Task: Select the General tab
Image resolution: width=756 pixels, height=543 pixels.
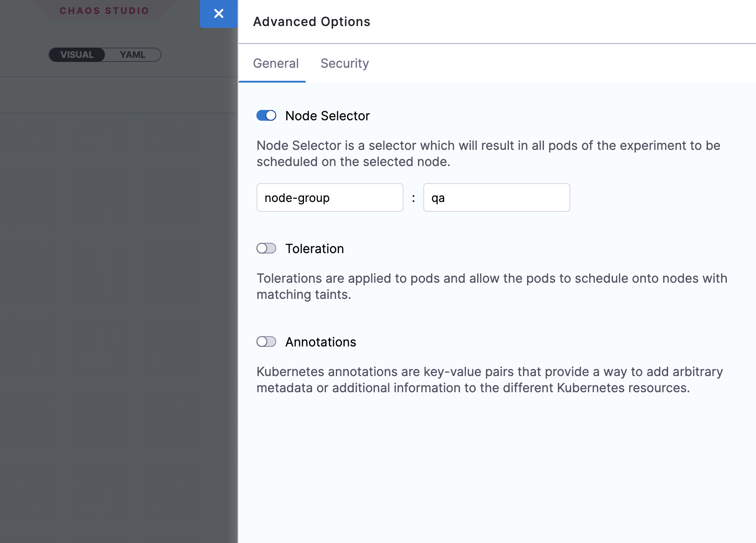Action: click(x=276, y=63)
